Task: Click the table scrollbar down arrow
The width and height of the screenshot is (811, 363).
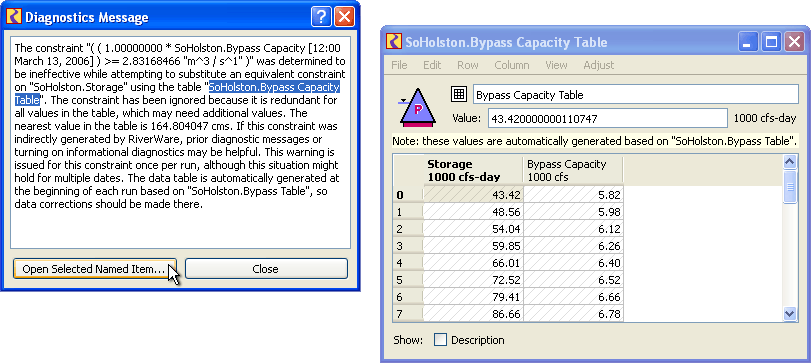Action: click(790, 312)
